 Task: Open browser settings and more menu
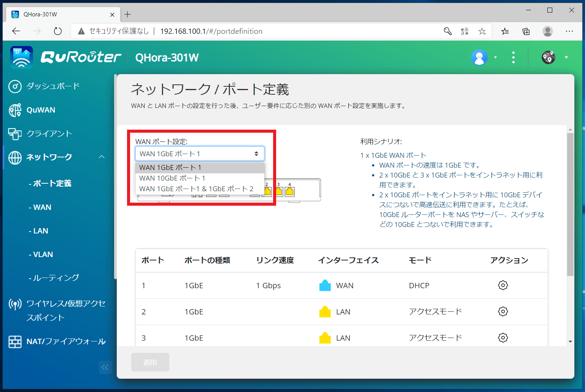(569, 31)
